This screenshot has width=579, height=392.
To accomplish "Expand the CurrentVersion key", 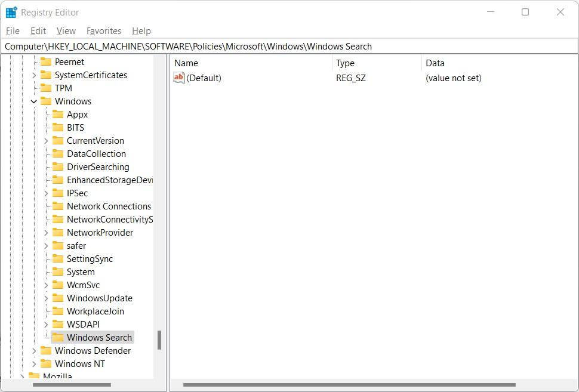I will (x=46, y=141).
